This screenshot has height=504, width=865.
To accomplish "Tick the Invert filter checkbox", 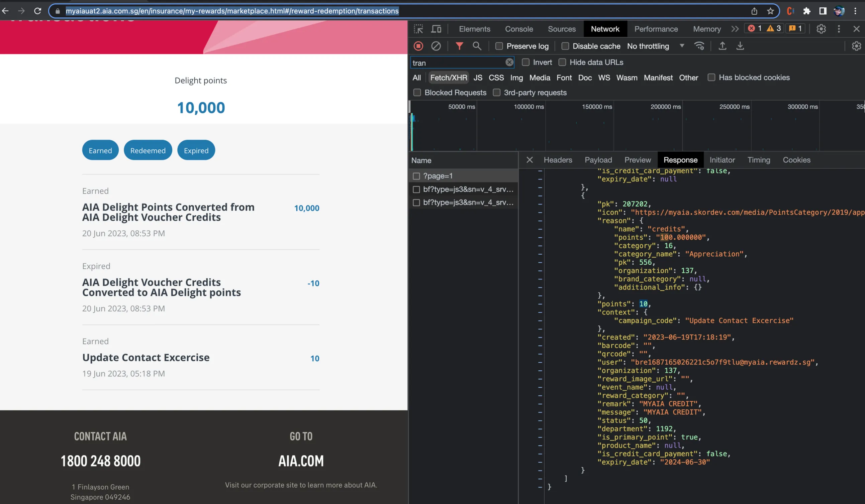I will 525,62.
